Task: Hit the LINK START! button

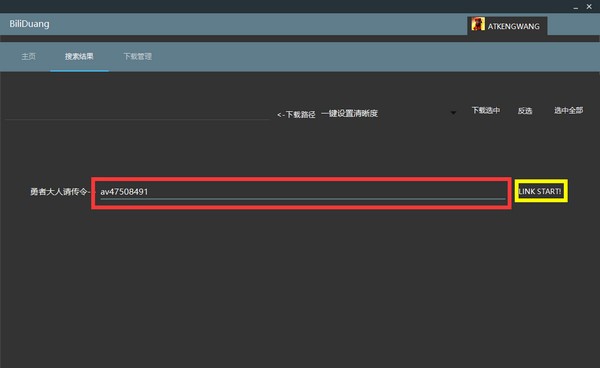Action: click(540, 191)
